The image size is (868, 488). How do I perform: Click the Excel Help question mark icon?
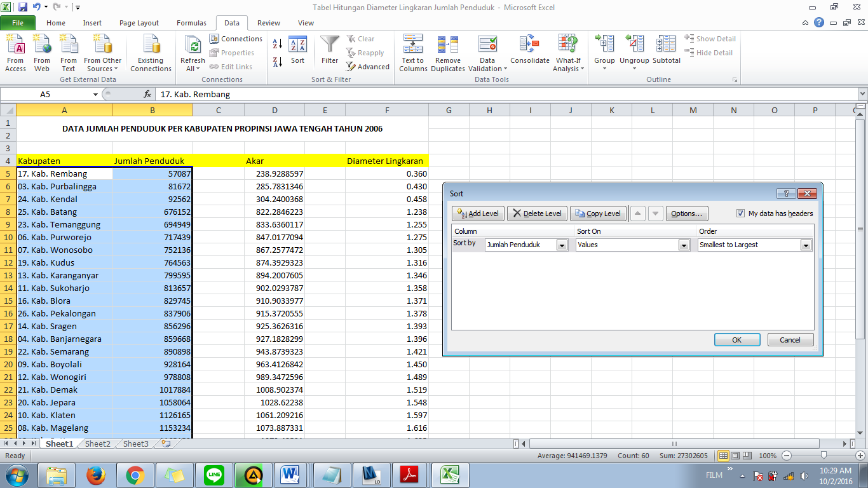point(819,22)
